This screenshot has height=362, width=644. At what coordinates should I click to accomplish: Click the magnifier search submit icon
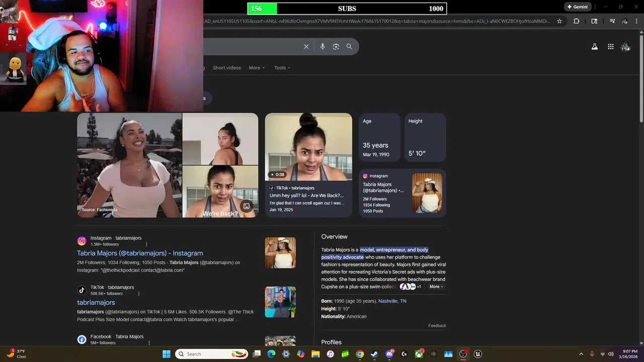pyautogui.click(x=349, y=47)
